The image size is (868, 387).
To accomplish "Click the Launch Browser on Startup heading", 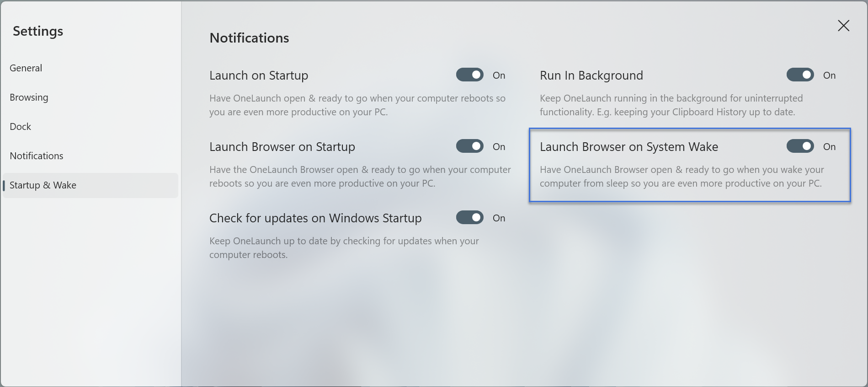I will coord(282,147).
